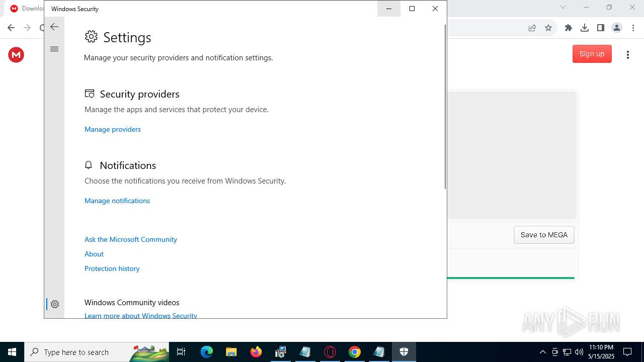644x362 pixels.
Task: Open Protection history link
Action: [112, 268]
